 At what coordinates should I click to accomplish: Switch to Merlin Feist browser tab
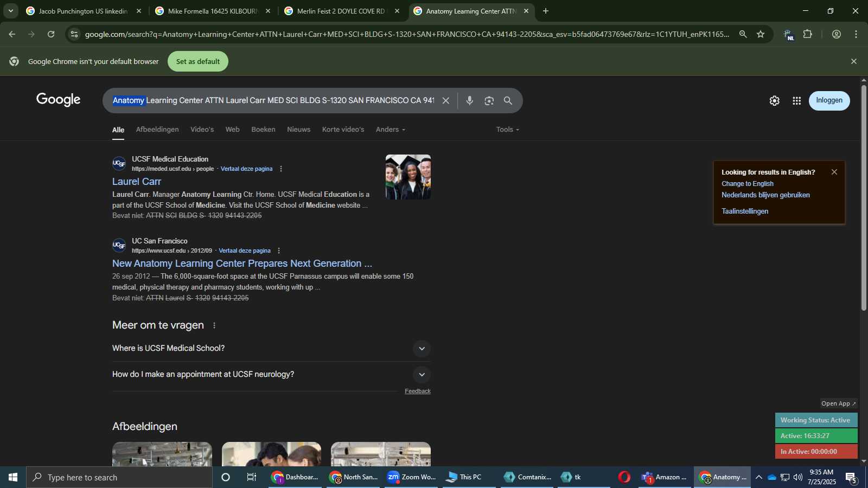click(342, 11)
